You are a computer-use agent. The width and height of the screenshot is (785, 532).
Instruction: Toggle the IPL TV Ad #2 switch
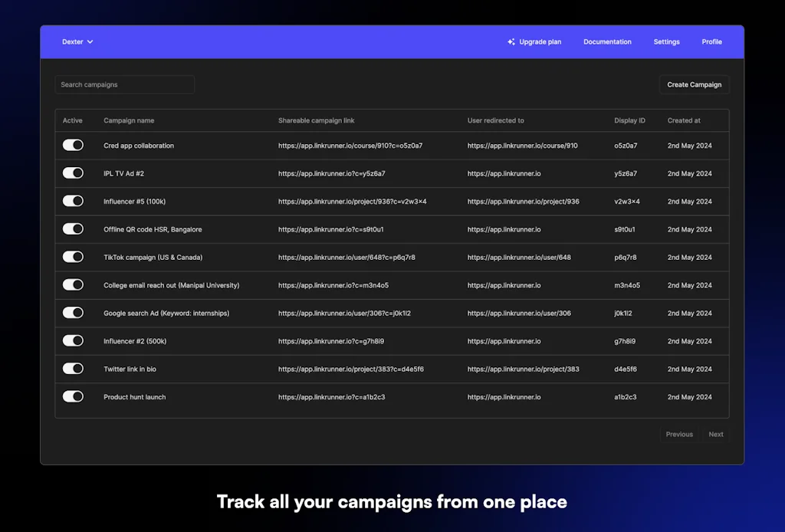click(73, 172)
